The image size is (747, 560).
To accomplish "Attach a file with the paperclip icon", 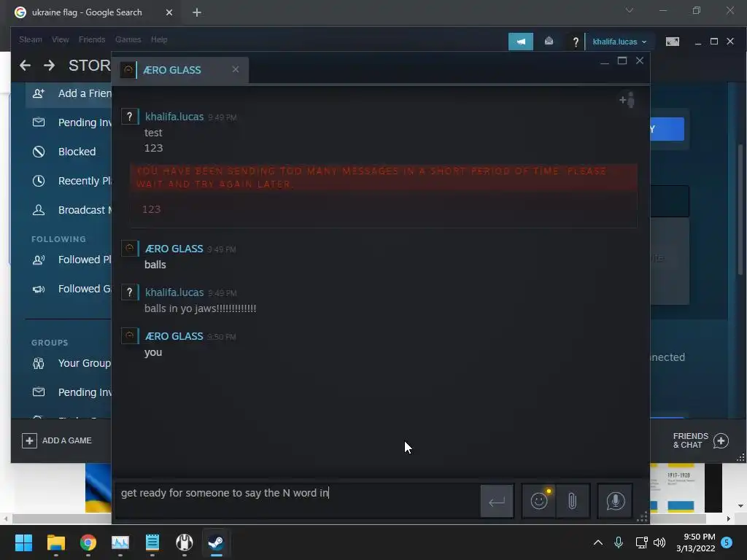I will (x=572, y=501).
